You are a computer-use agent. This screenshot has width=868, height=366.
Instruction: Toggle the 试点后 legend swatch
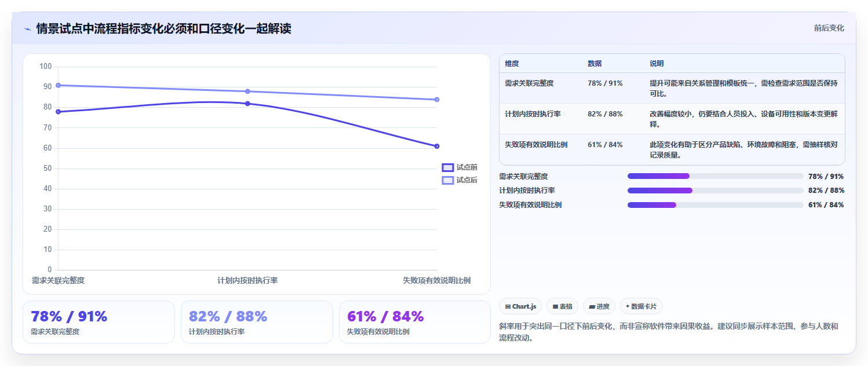click(x=448, y=180)
